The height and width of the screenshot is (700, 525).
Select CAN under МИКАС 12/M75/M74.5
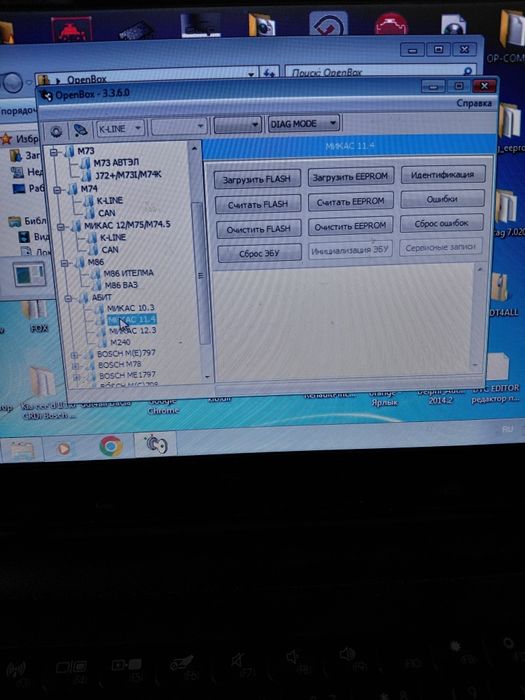pos(110,250)
